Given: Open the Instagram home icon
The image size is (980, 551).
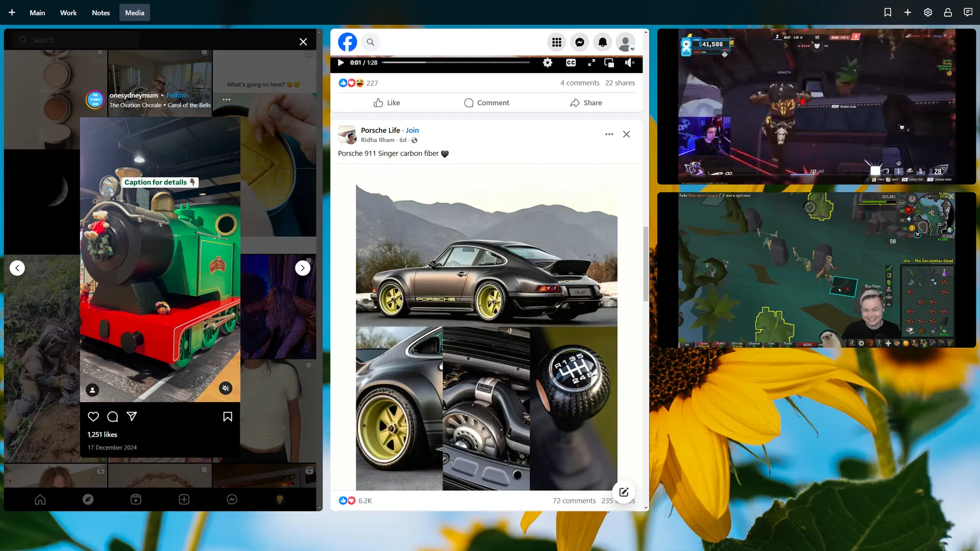Looking at the screenshot, I should (x=40, y=499).
